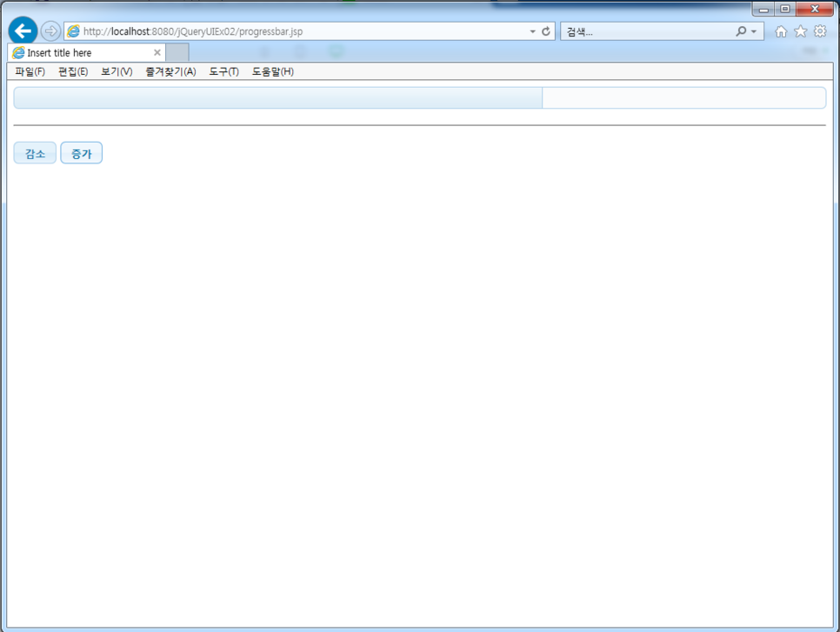This screenshot has height=632, width=840.
Task: Go back with the browser back arrow
Action: point(23,31)
